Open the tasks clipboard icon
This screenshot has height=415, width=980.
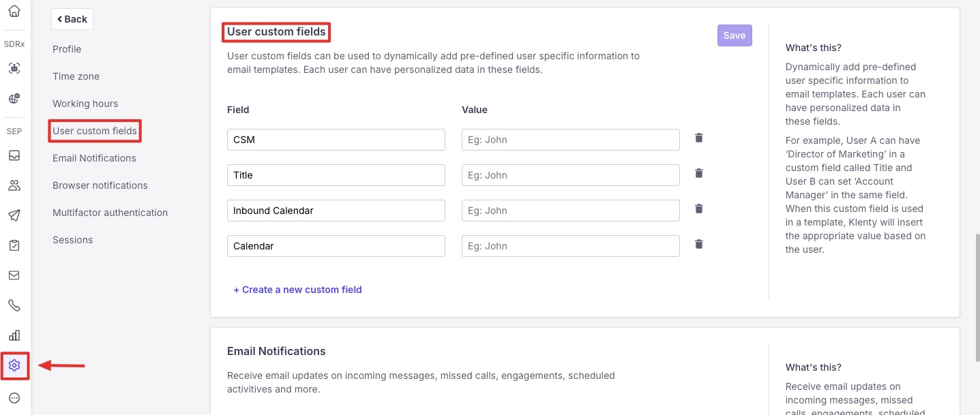pos(14,245)
